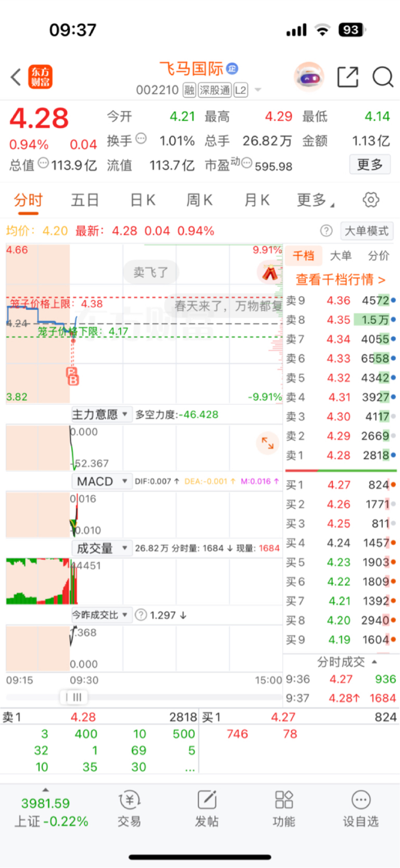Open 查看千档行情 link
The image size is (400, 868).
coord(341,280)
